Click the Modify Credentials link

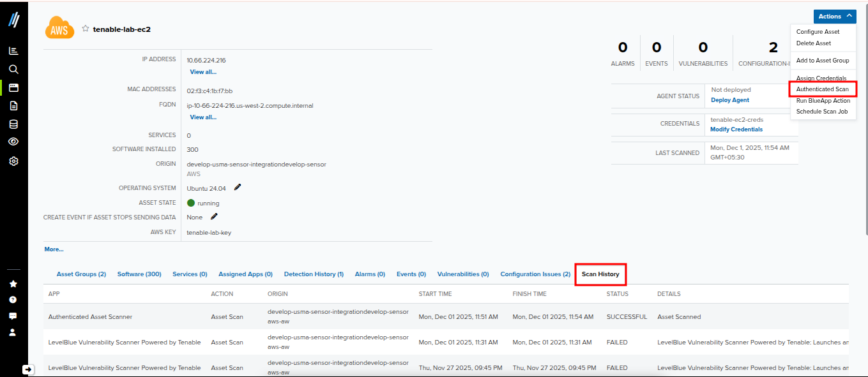tap(736, 129)
